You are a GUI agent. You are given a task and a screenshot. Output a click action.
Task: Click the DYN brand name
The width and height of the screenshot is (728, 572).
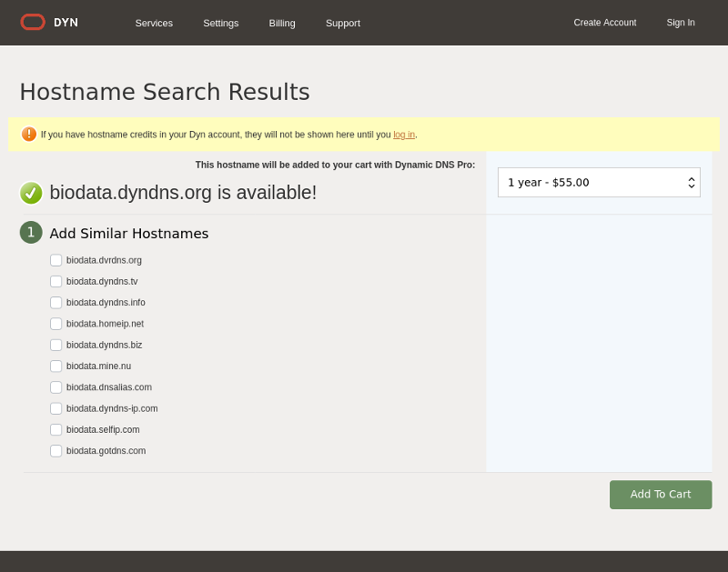pyautogui.click(x=66, y=23)
